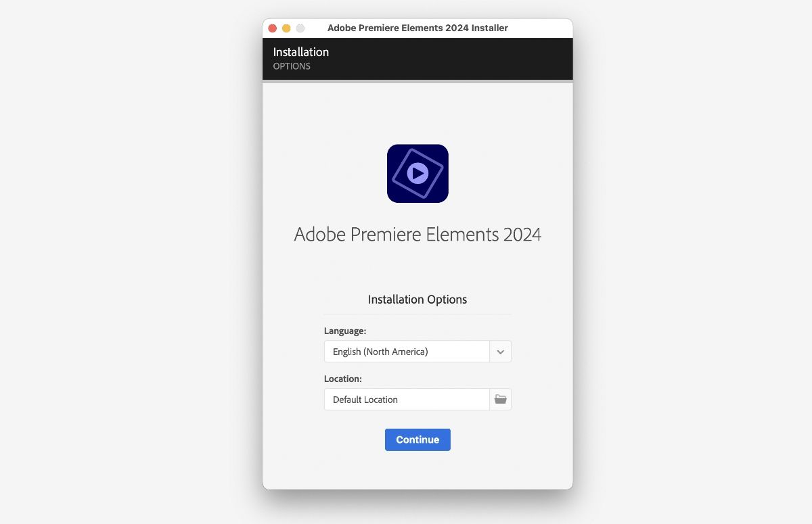Viewport: 812px width, 524px height.
Task: Click the Language: field label
Action: 345,331
